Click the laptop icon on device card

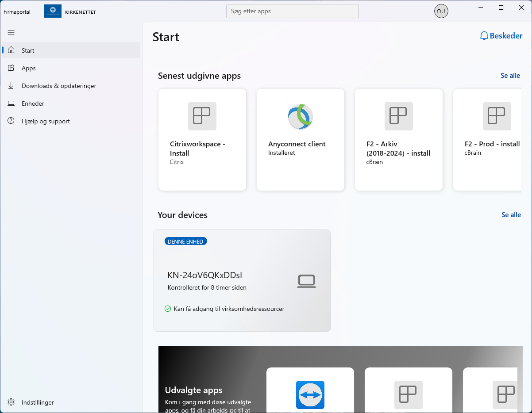click(x=306, y=281)
